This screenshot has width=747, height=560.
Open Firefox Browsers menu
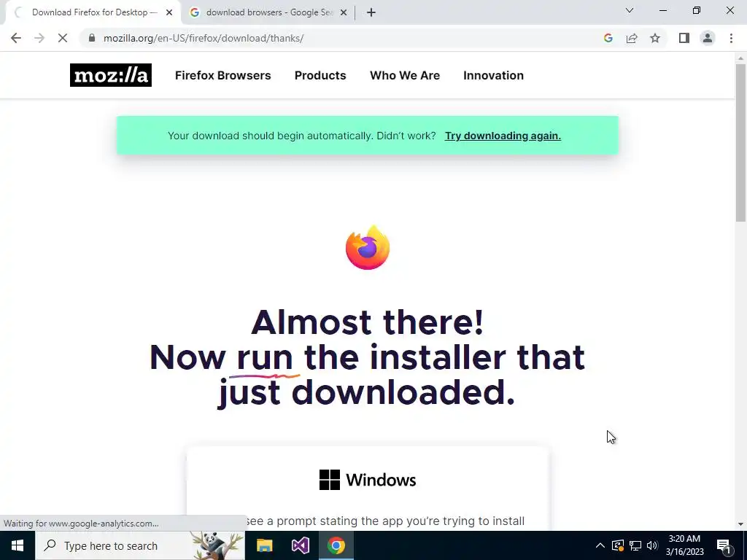[x=223, y=75]
